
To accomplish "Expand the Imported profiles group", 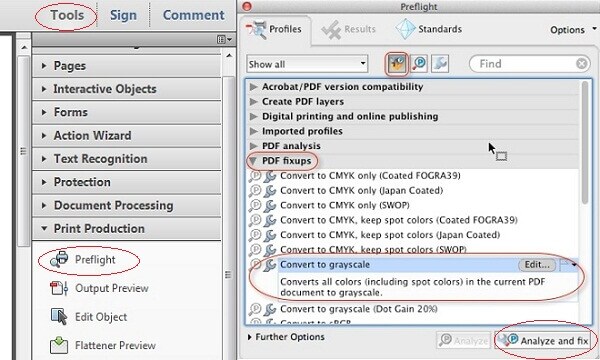I will 253,131.
